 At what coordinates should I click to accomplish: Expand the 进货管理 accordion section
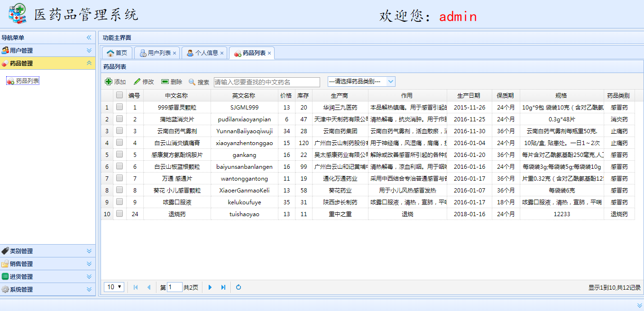[x=89, y=276]
